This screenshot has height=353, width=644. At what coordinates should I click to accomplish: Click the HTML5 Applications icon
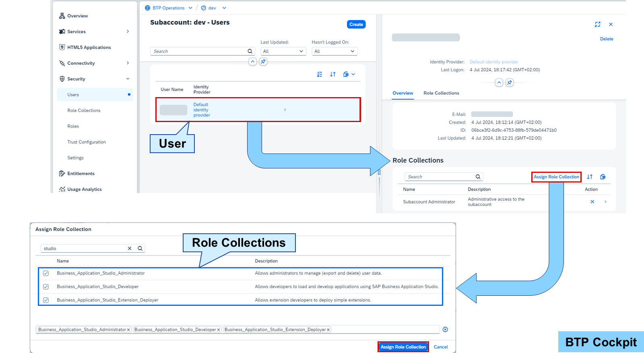62,47
